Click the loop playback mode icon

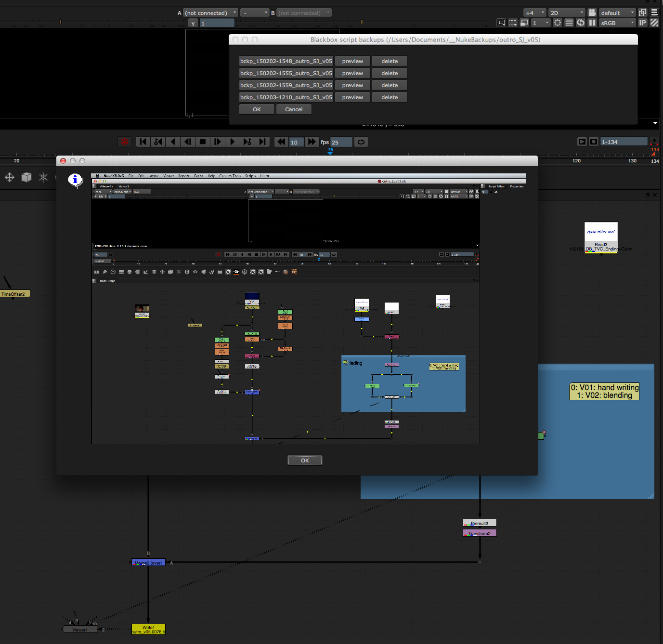(361, 142)
